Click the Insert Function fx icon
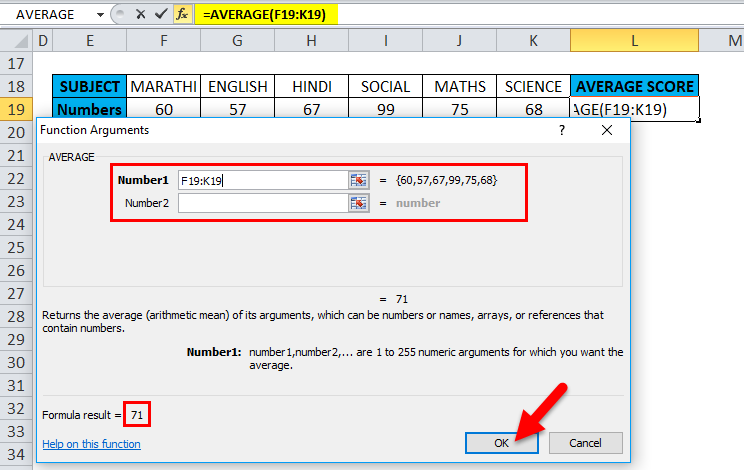The height and width of the screenshot is (470, 744). (x=182, y=14)
